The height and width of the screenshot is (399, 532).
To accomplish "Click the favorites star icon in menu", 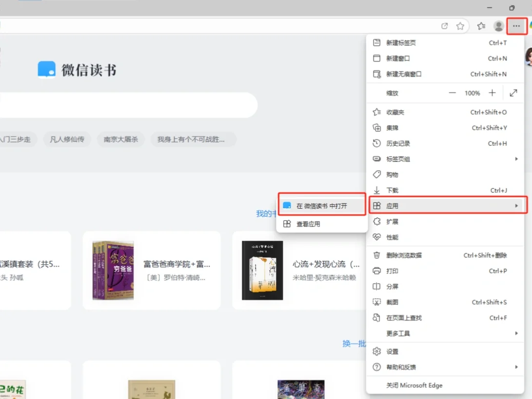I will pyautogui.click(x=376, y=112).
